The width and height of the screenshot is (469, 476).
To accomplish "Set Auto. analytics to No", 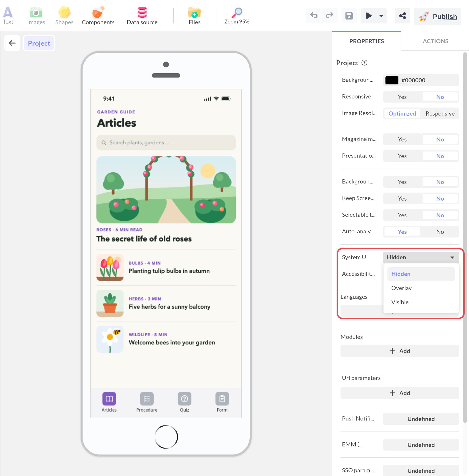I will (440, 232).
